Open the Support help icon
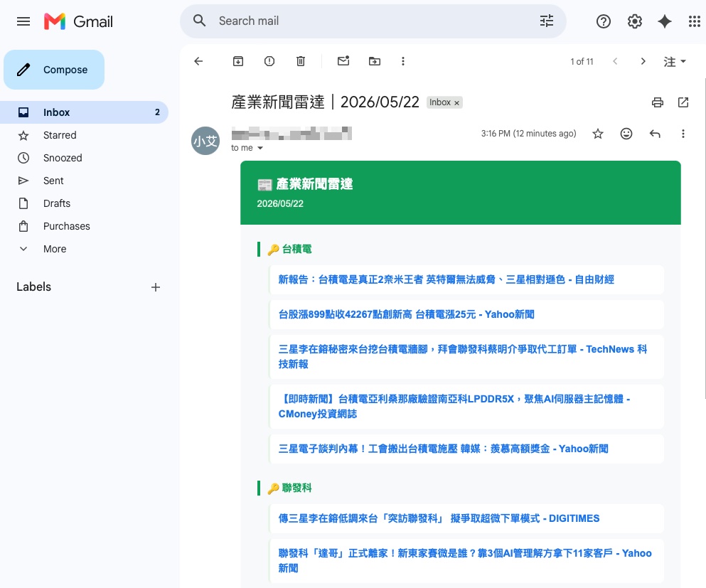 [x=604, y=21]
